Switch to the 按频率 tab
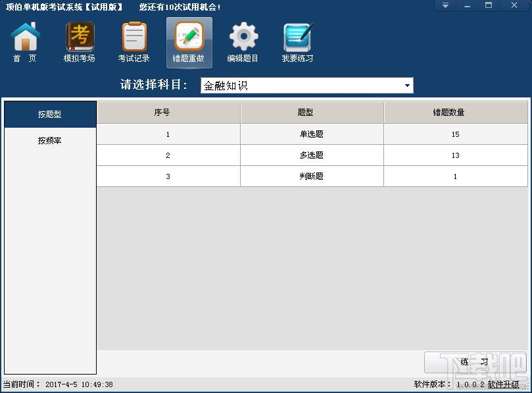Screen dimensions: 532x393 [50, 140]
